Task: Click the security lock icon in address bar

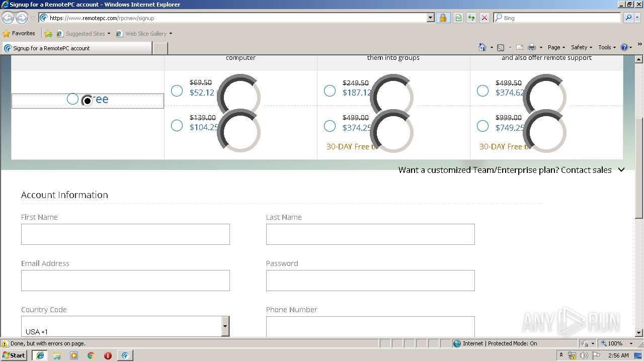Action: (443, 18)
